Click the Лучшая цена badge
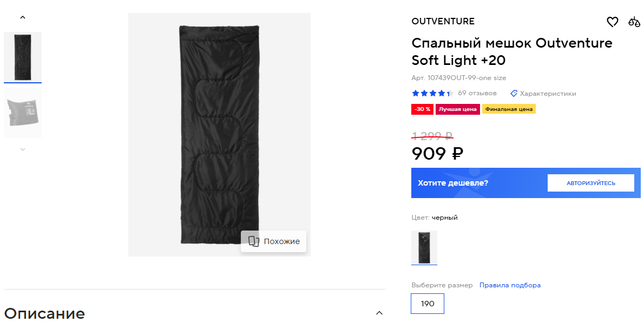Screen dimensions: 644x322 coord(457,109)
